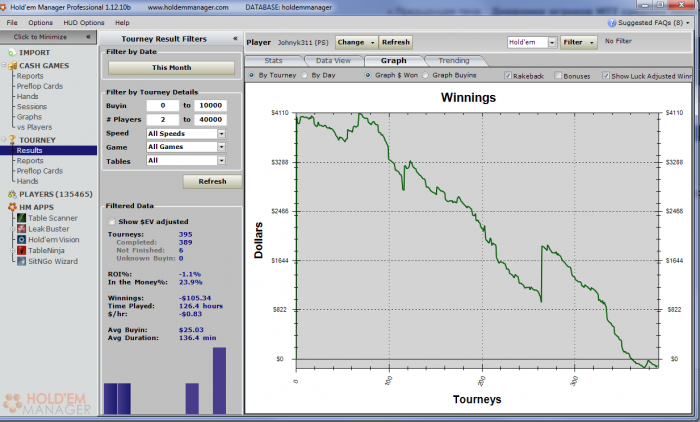
Task: Switch to the Graph tab
Action: (393, 61)
